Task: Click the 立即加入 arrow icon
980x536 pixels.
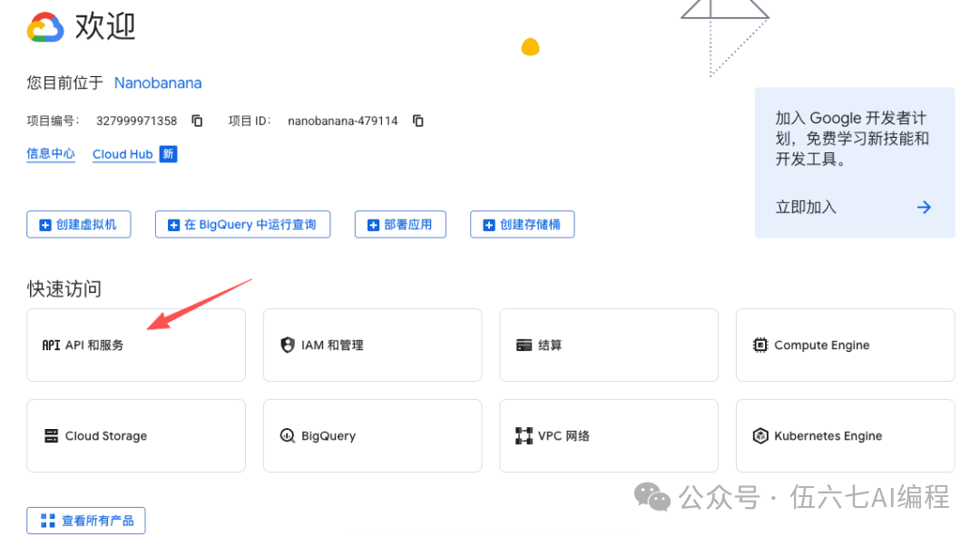Action: pyautogui.click(x=924, y=207)
